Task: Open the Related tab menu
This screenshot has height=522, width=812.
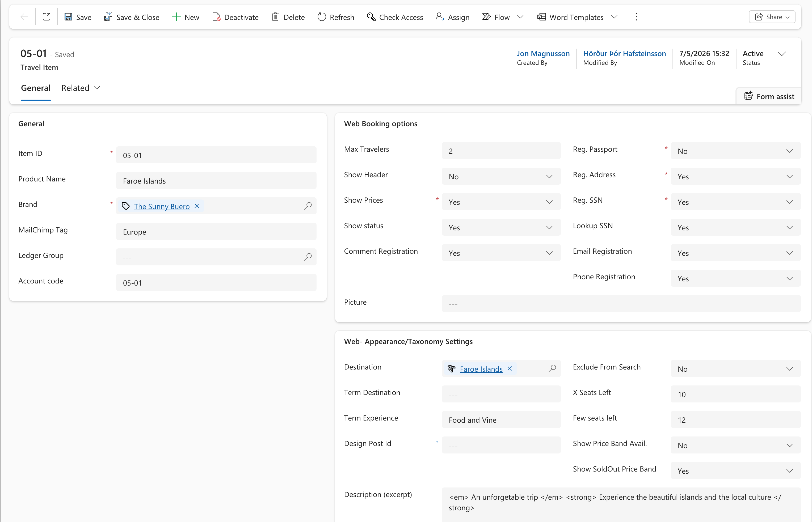Action: click(x=81, y=88)
